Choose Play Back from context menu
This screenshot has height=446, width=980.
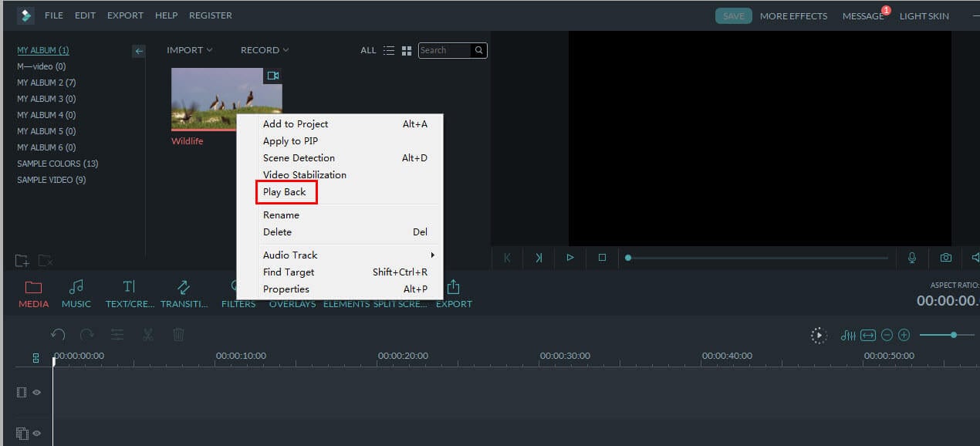click(340, 192)
